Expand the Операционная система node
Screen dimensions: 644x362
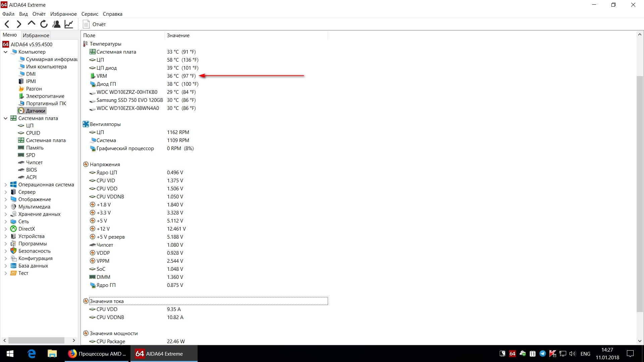(5, 185)
